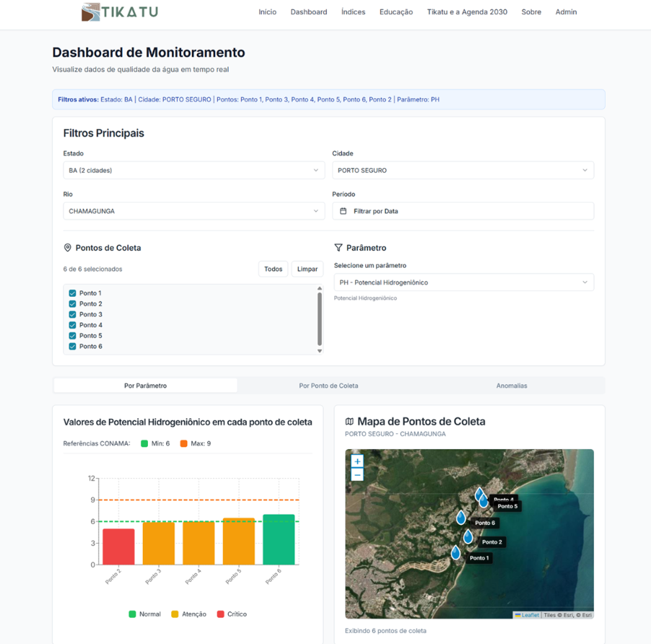Click the Ponto 2 map label
The width and height of the screenshot is (651, 644).
click(492, 542)
